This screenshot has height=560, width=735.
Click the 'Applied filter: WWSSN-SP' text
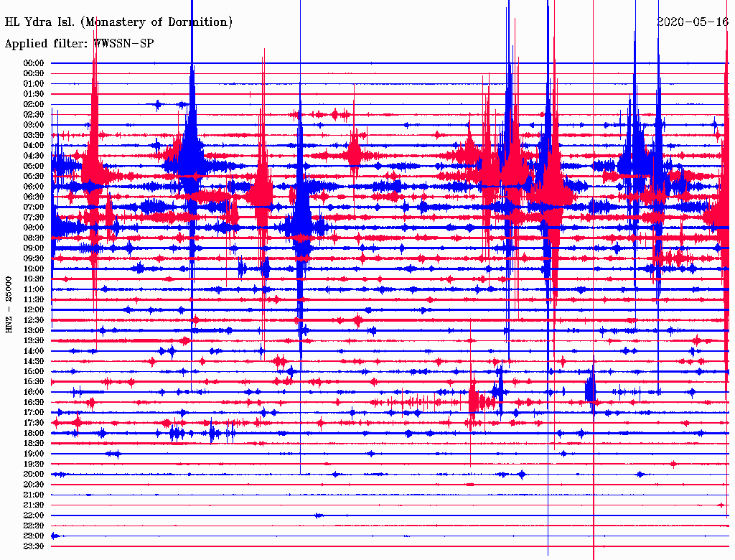79,44
